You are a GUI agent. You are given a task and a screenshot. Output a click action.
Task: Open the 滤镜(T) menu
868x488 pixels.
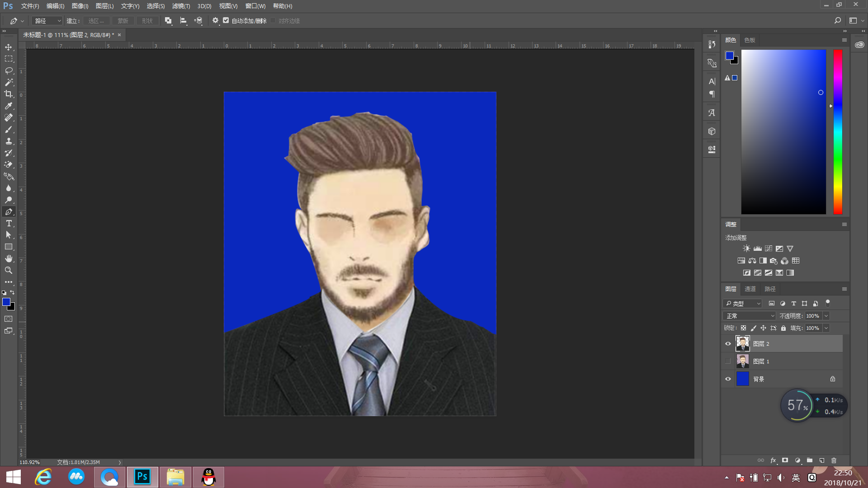pos(181,6)
